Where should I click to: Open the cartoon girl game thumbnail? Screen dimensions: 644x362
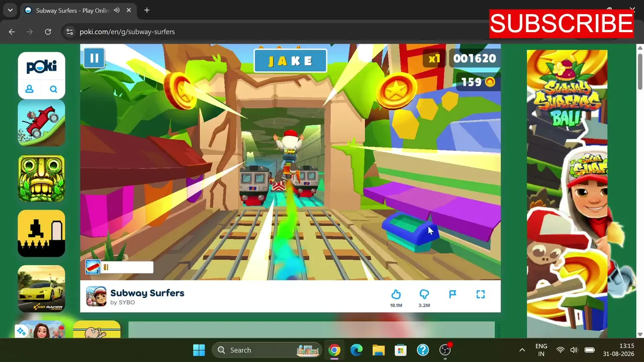(41, 329)
